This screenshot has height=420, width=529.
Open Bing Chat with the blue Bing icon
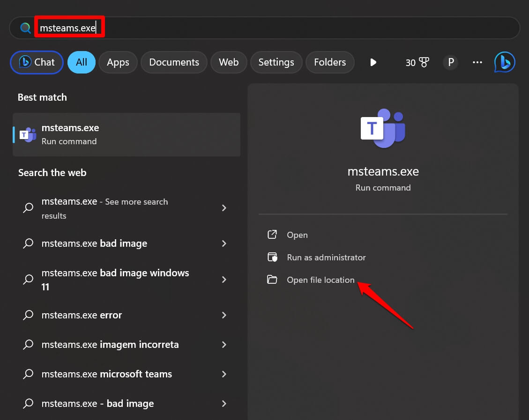pos(504,62)
